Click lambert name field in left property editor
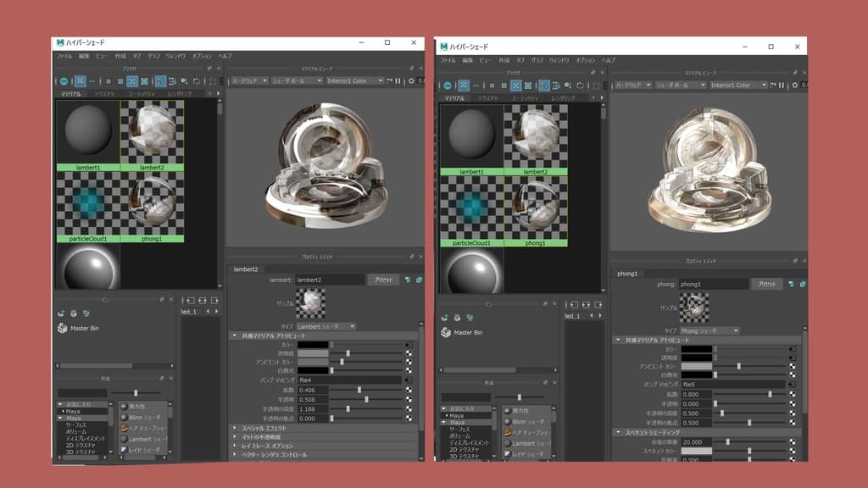 coord(330,280)
